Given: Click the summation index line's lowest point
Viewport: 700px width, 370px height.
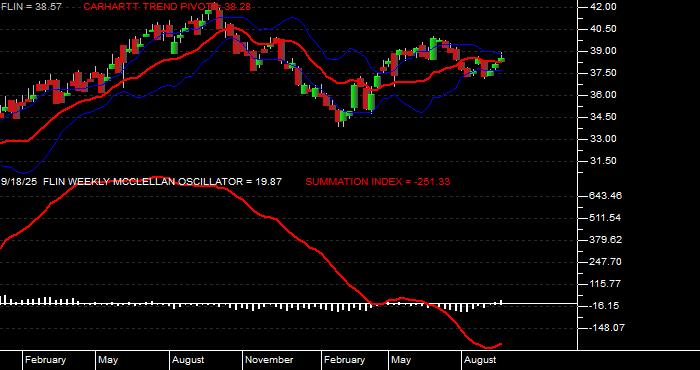Looking at the screenshot, I should tap(488, 347).
